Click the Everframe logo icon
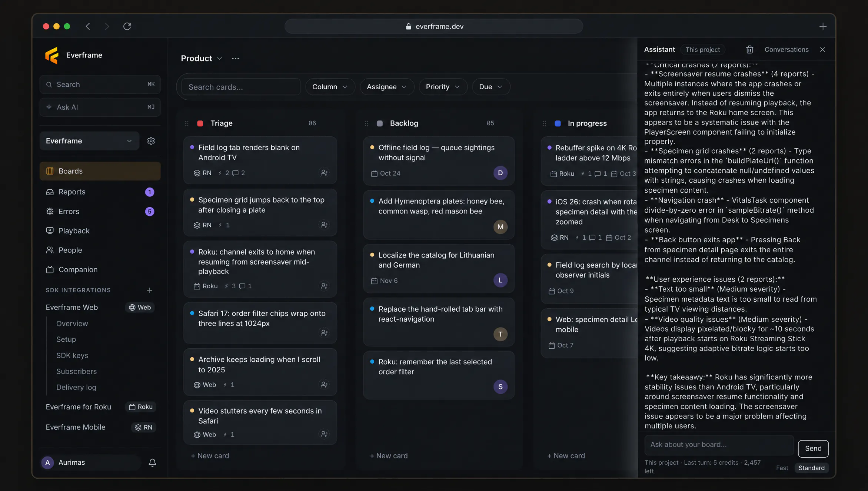 coord(52,55)
